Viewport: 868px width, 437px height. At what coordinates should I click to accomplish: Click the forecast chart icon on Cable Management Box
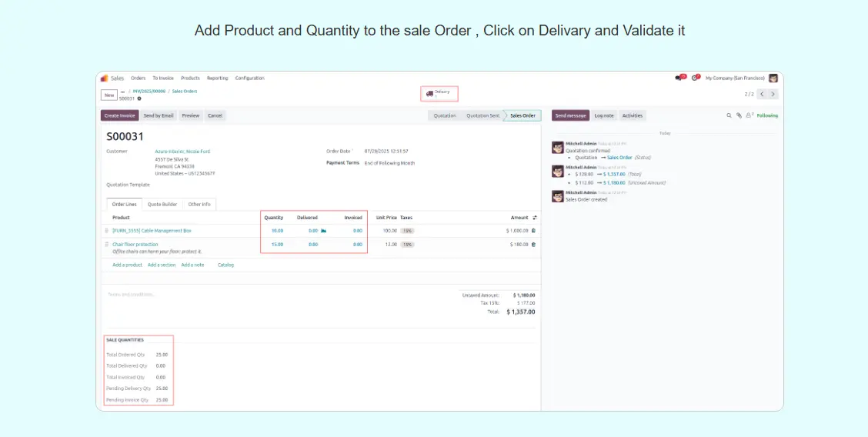[323, 231]
